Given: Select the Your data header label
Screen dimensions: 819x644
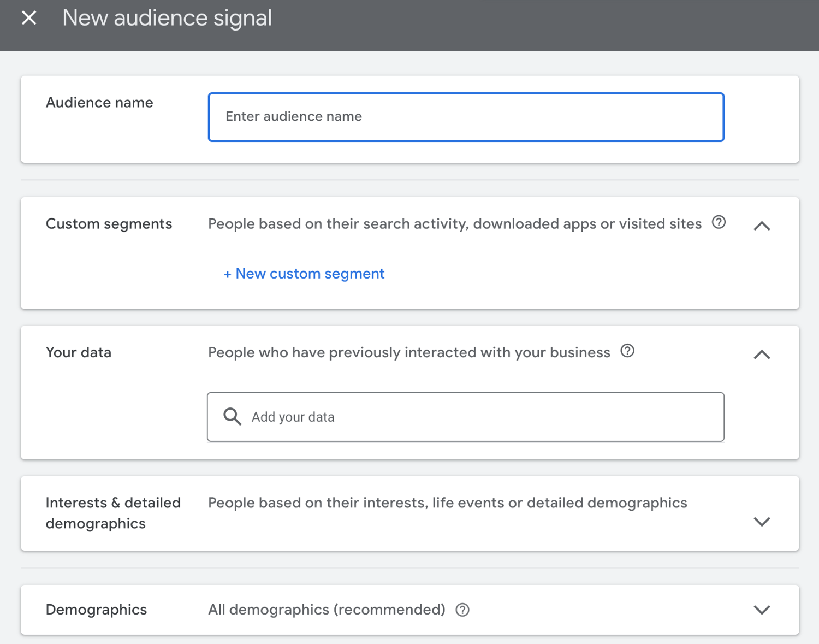Looking at the screenshot, I should coord(78,352).
